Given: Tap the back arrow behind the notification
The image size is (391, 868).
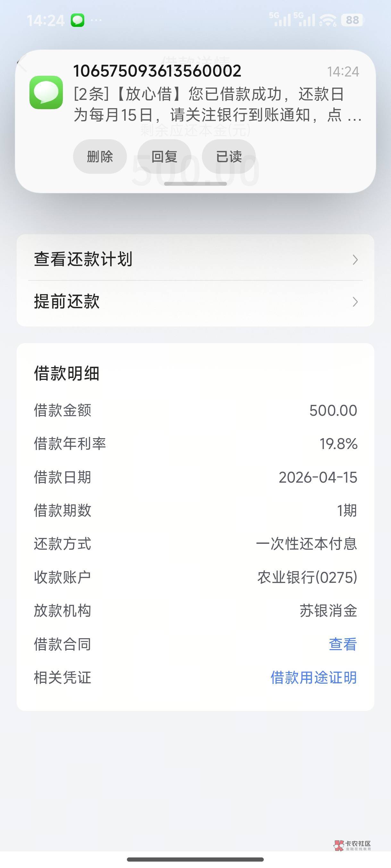Looking at the screenshot, I should tap(22, 64).
